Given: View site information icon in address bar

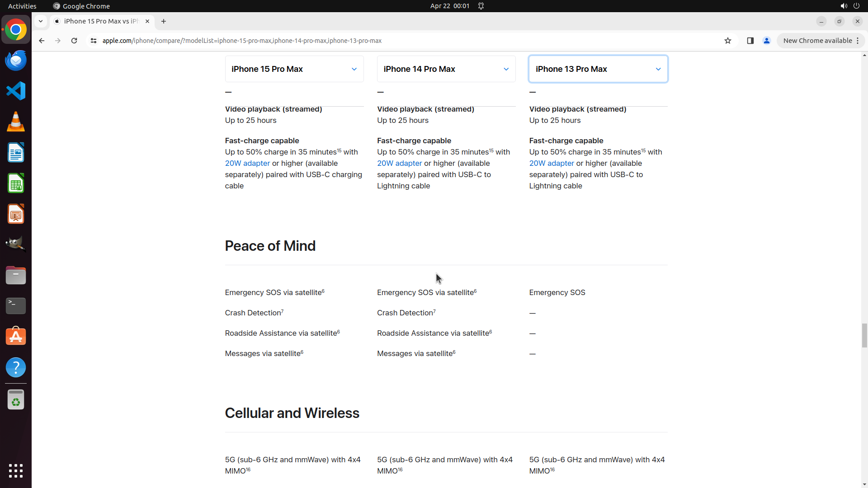Looking at the screenshot, I should pyautogui.click(x=94, y=41).
